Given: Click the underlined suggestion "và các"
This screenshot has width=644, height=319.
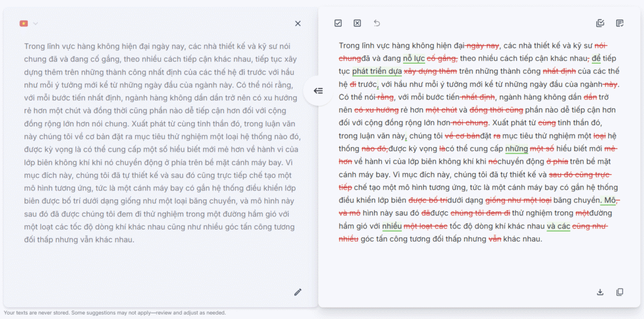Looking at the screenshot, I should 558,226.
